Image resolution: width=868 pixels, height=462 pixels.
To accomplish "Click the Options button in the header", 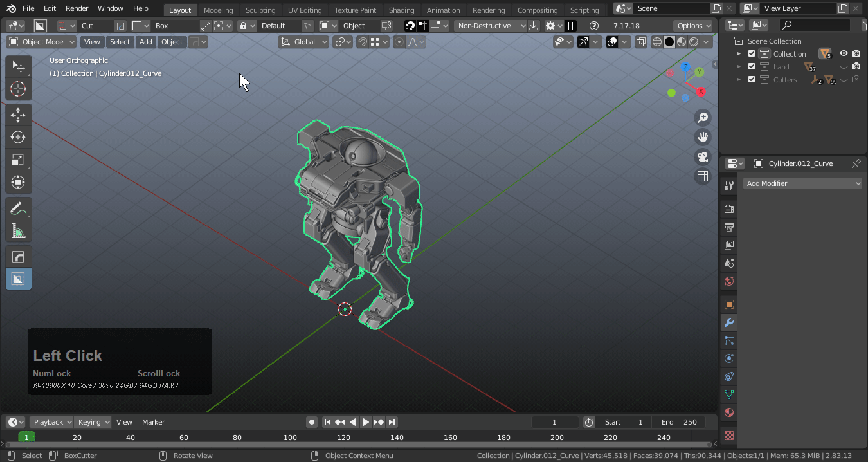I will pyautogui.click(x=694, y=26).
